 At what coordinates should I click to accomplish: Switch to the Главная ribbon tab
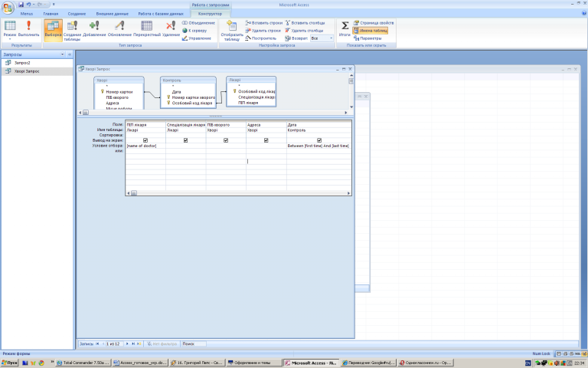coord(51,14)
